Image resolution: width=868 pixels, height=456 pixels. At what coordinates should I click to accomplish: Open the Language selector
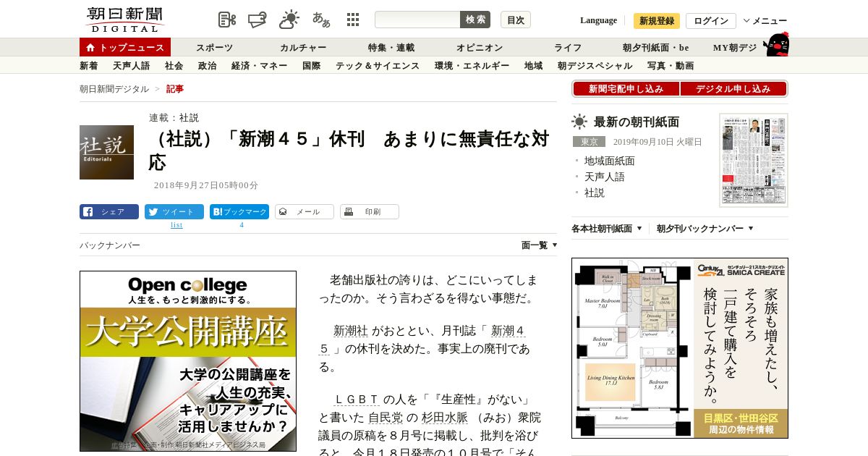598,20
